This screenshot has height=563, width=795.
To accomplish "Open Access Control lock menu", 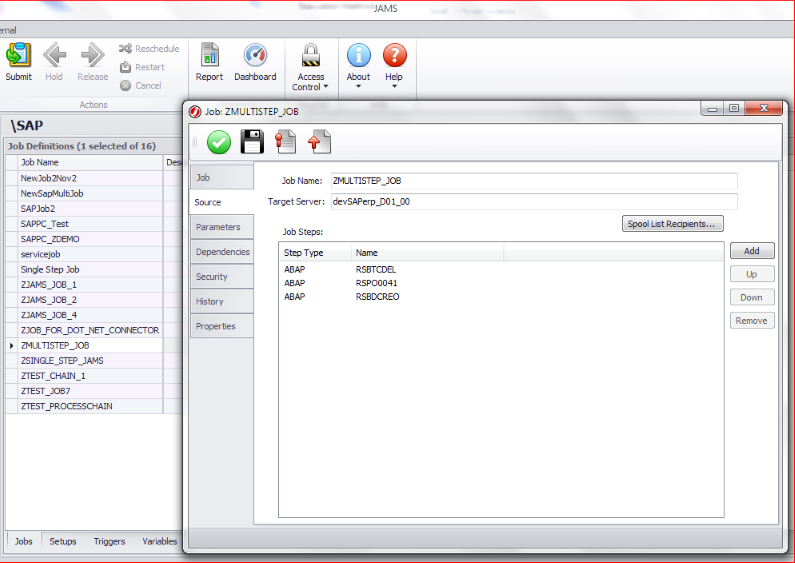I will pyautogui.click(x=310, y=55).
